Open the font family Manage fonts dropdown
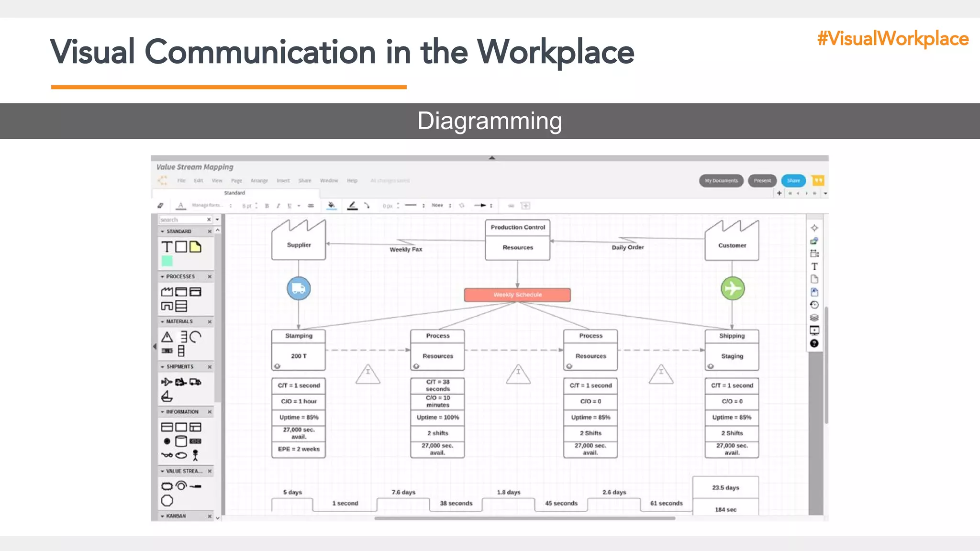 point(212,206)
